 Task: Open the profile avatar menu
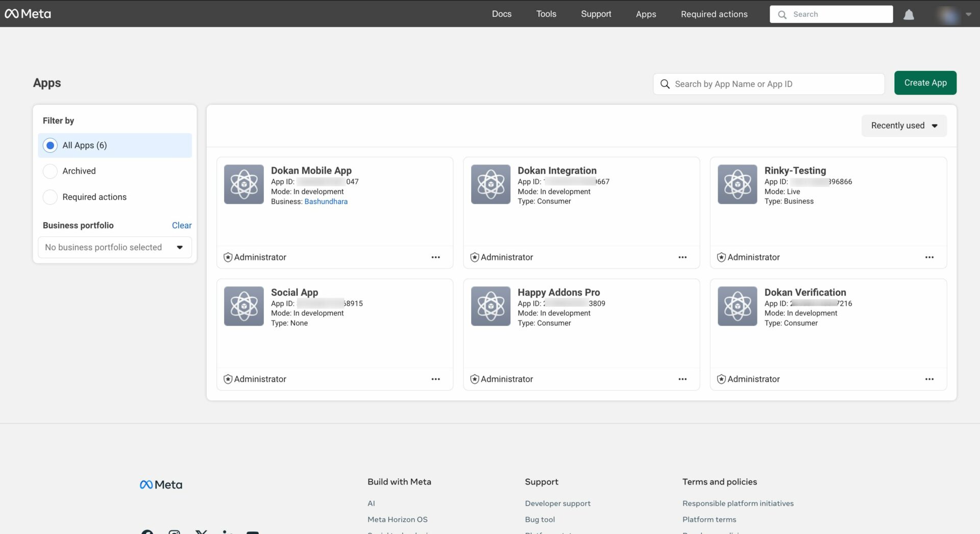click(949, 14)
